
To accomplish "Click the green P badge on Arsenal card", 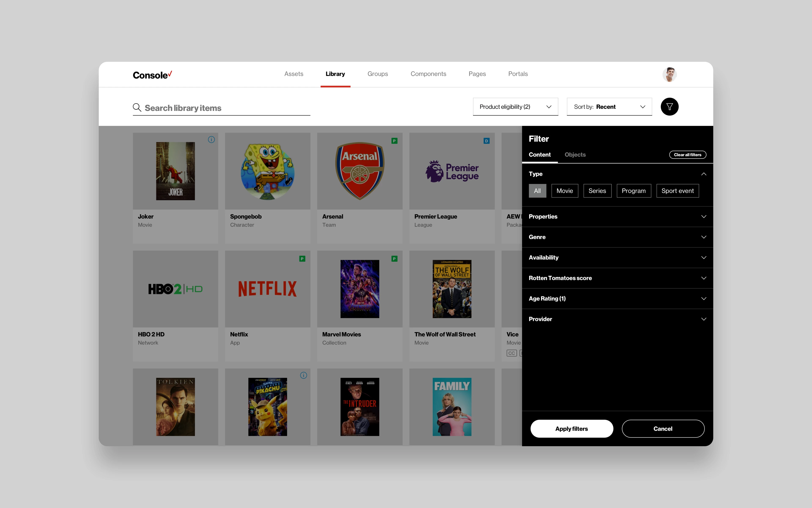I will click(x=395, y=141).
